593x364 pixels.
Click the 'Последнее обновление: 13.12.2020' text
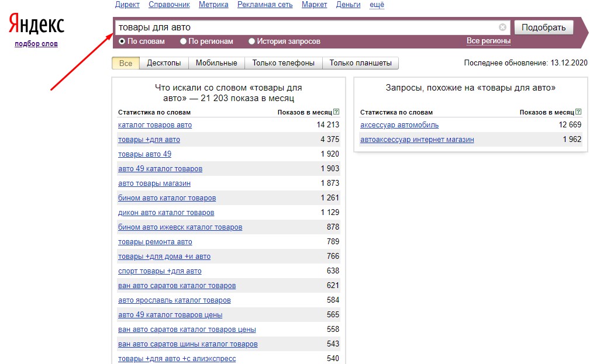coord(526,63)
